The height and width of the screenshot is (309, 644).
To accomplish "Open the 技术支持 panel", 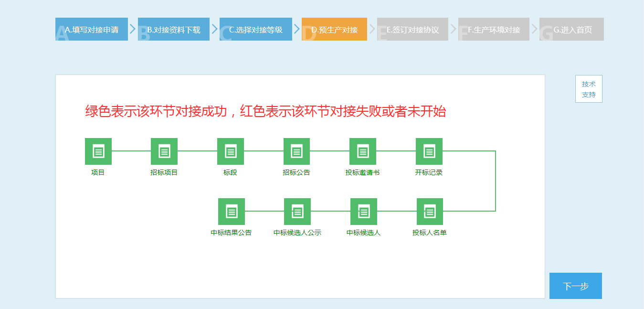I will click(589, 88).
